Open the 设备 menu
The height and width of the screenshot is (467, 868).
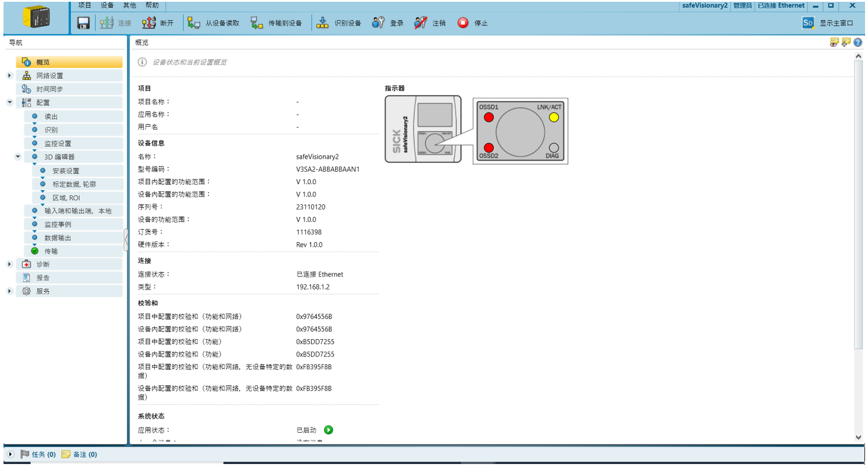pyautogui.click(x=107, y=5)
